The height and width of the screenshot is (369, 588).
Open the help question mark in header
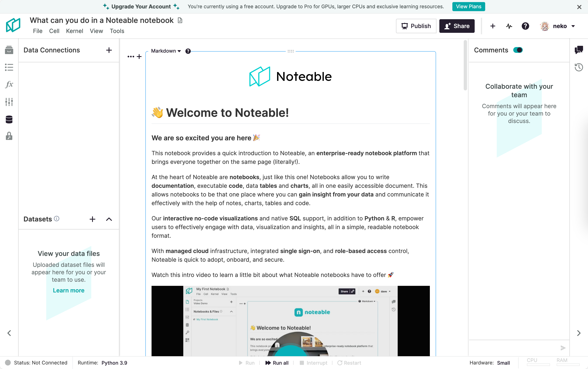[x=525, y=26]
